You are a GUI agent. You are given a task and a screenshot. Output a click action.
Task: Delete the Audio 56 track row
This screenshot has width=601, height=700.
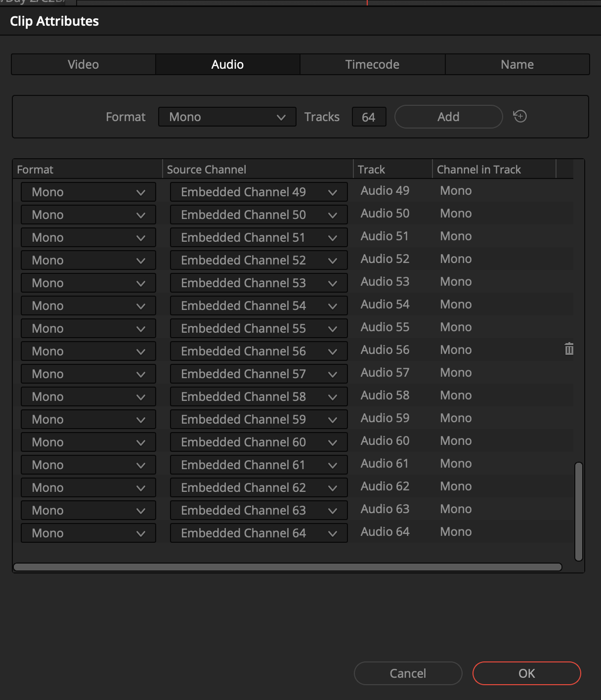tap(569, 350)
